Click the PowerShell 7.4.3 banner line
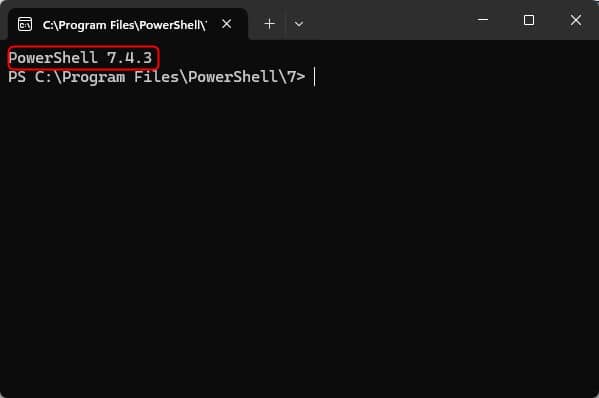599x398 pixels. pyautogui.click(x=81, y=58)
